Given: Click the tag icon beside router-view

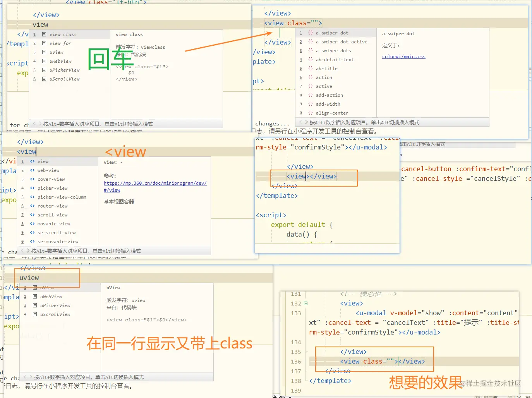Looking at the screenshot, I should click(x=33, y=206).
